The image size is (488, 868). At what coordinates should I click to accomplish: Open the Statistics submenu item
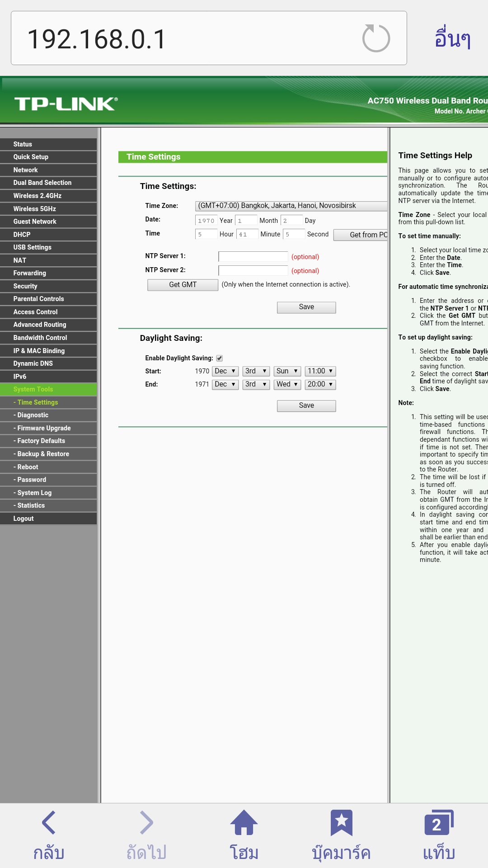(48, 505)
